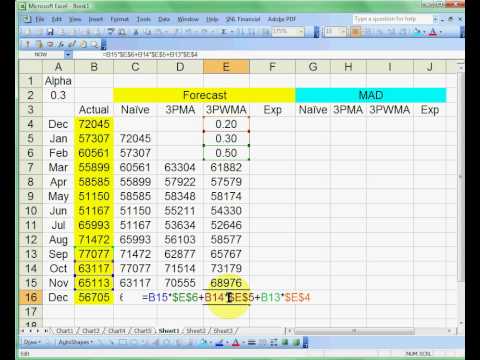This screenshot has width=480, height=360.
Task: Click the highlighted orange formatting toolbar button
Action: click(356, 32)
